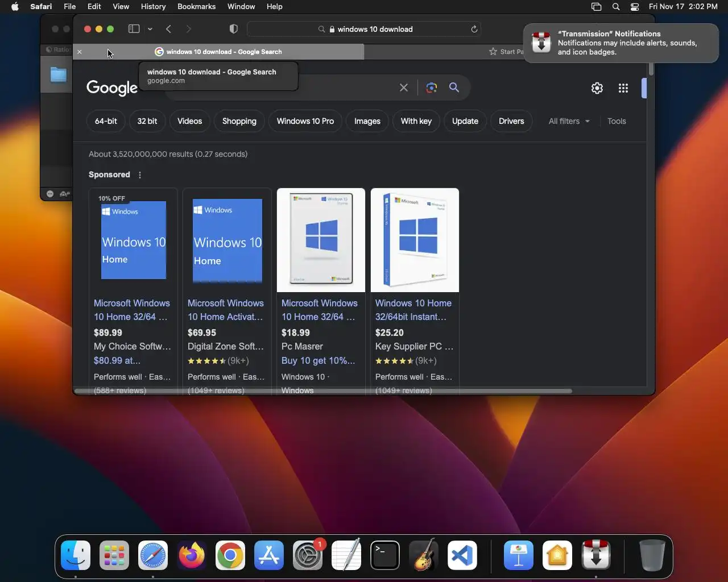Open Transmission from the dock
Viewport: 728px width, 582px height.
point(596,555)
